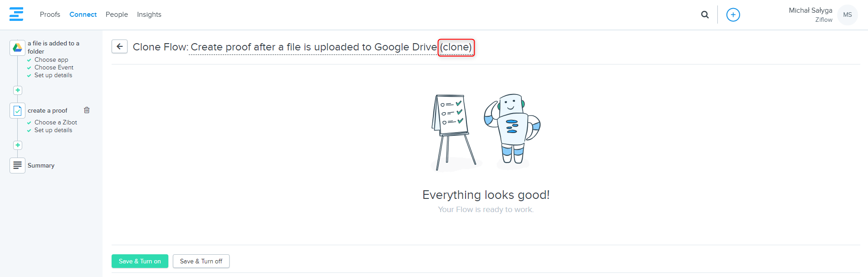Open the MS user avatar menu

click(847, 15)
